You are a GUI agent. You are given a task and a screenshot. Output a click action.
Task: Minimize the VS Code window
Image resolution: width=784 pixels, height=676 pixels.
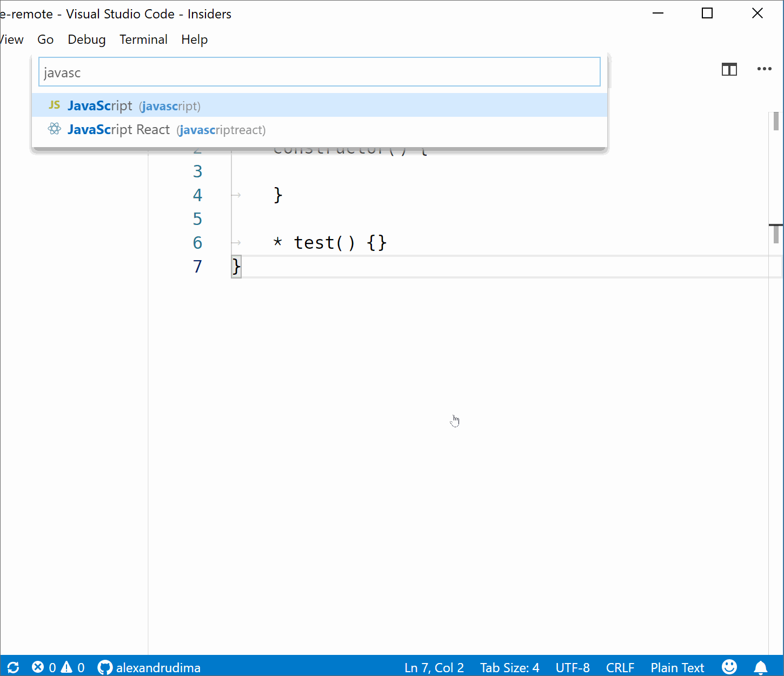pyautogui.click(x=658, y=14)
